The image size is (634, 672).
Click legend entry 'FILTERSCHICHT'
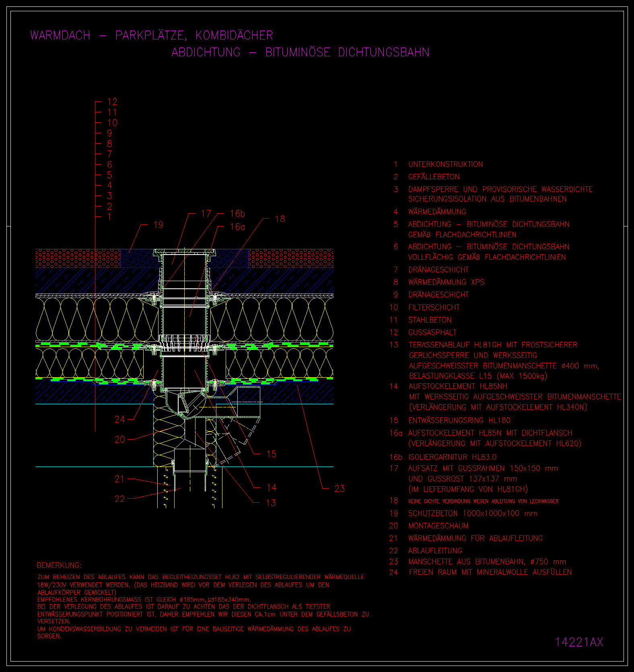[434, 307]
